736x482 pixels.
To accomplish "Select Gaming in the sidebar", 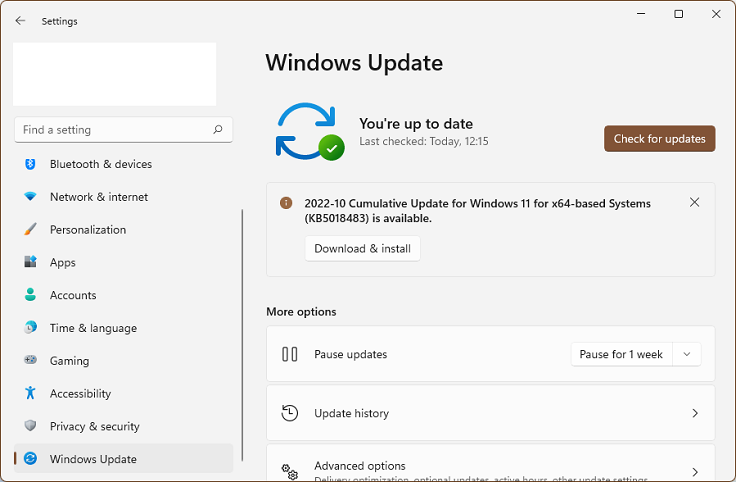I will pyautogui.click(x=123, y=360).
